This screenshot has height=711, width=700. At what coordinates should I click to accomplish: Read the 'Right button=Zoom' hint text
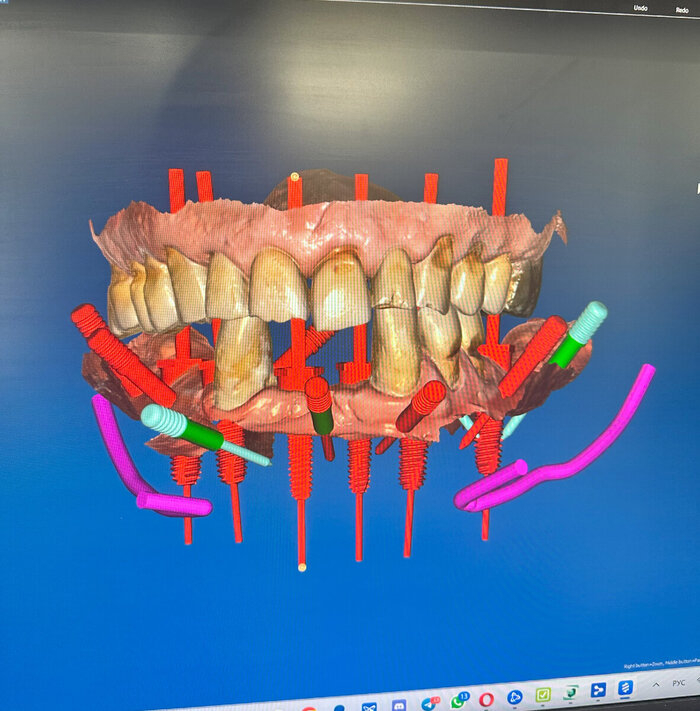click(x=662, y=664)
